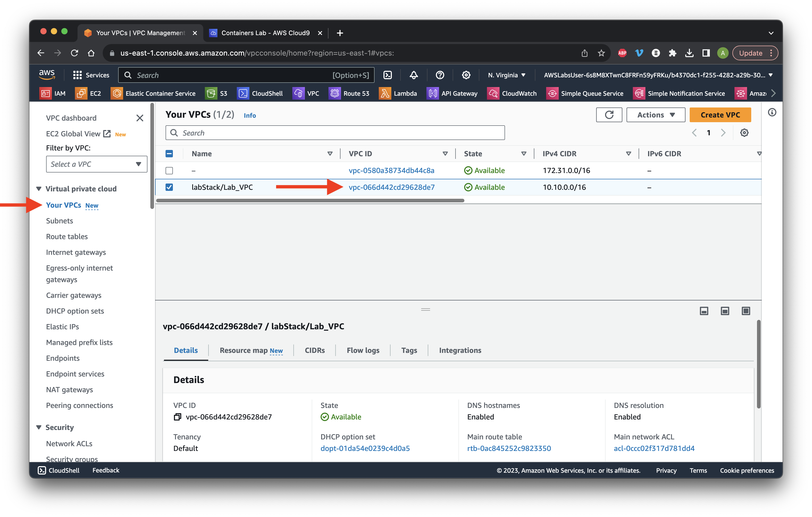Open the Main route table rtb link
The image size is (812, 517).
pyautogui.click(x=509, y=448)
